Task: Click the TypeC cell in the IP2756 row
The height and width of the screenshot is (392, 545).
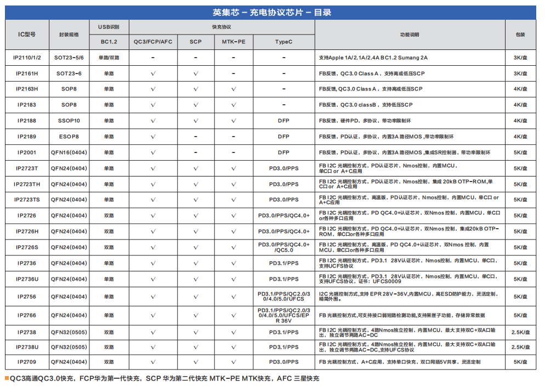Action: 283,297
